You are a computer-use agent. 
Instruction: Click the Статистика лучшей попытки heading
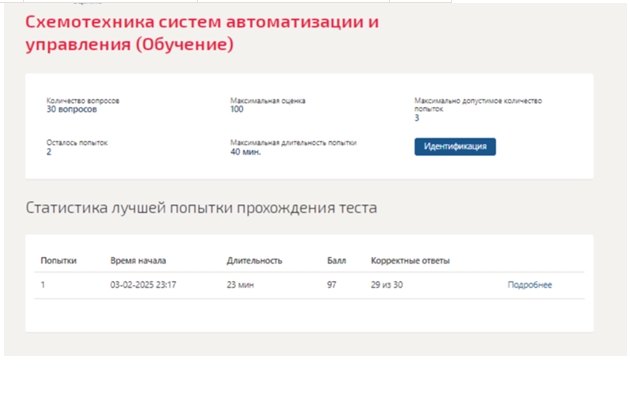point(201,208)
